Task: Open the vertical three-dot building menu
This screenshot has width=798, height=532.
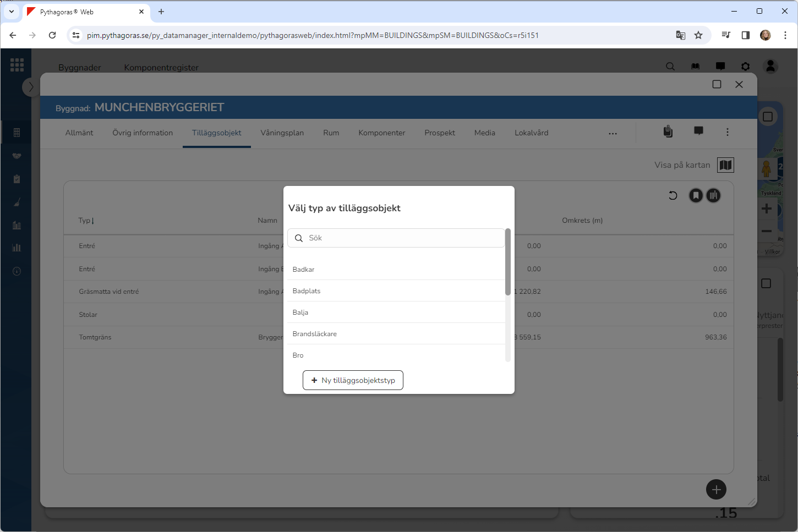Action: tap(728, 132)
